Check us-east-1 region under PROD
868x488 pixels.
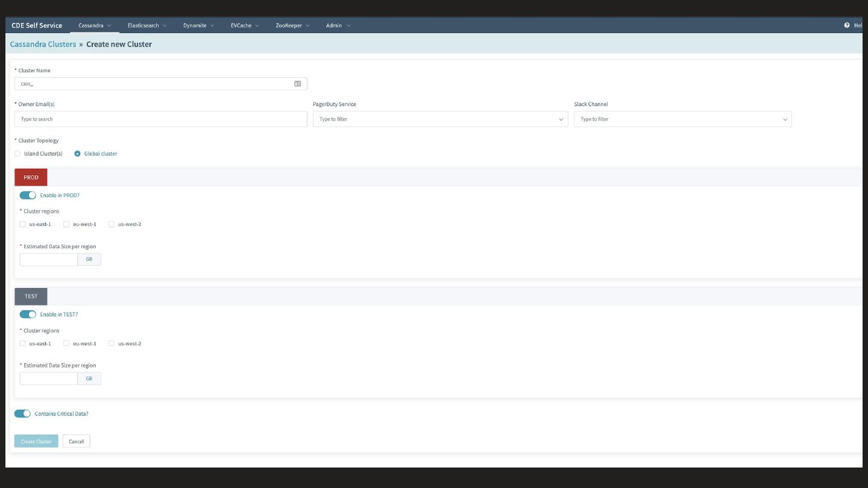[x=23, y=224]
